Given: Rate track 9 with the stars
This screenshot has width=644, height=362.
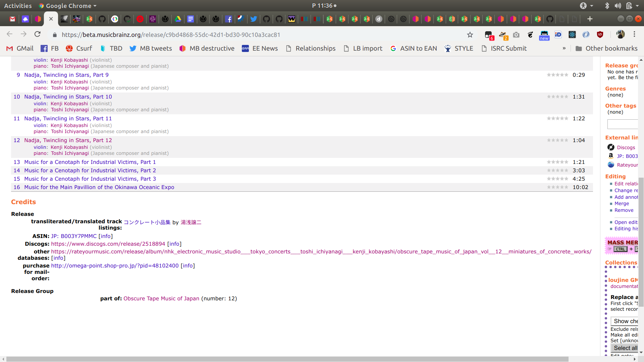Looking at the screenshot, I should pyautogui.click(x=557, y=75).
